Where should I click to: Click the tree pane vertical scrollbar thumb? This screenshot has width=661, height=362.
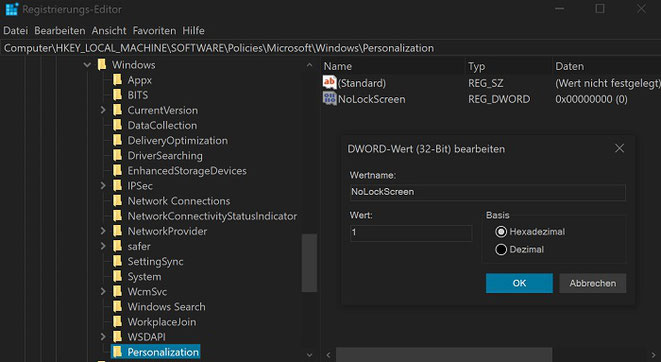coord(309,263)
